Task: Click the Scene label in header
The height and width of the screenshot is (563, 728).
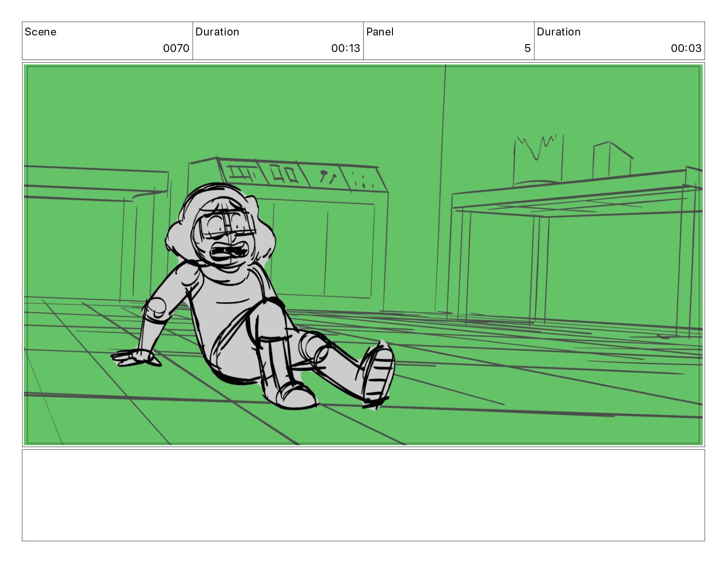Action: click(40, 32)
